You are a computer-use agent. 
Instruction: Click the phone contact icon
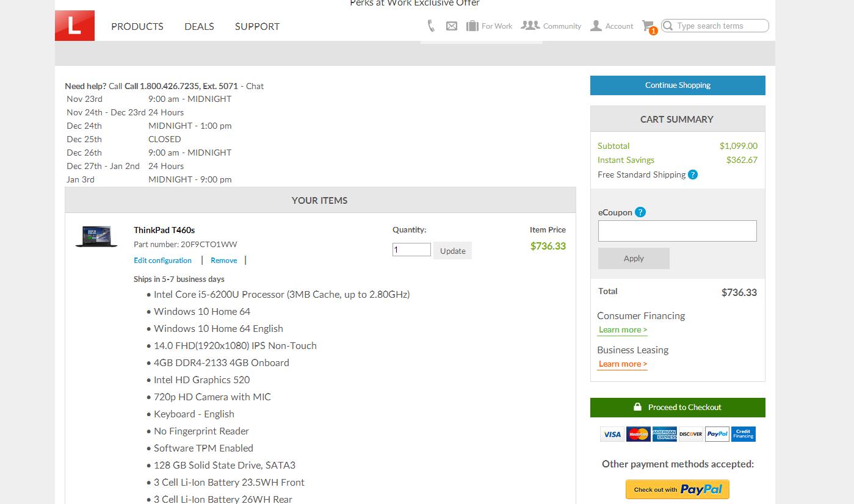[x=431, y=26]
